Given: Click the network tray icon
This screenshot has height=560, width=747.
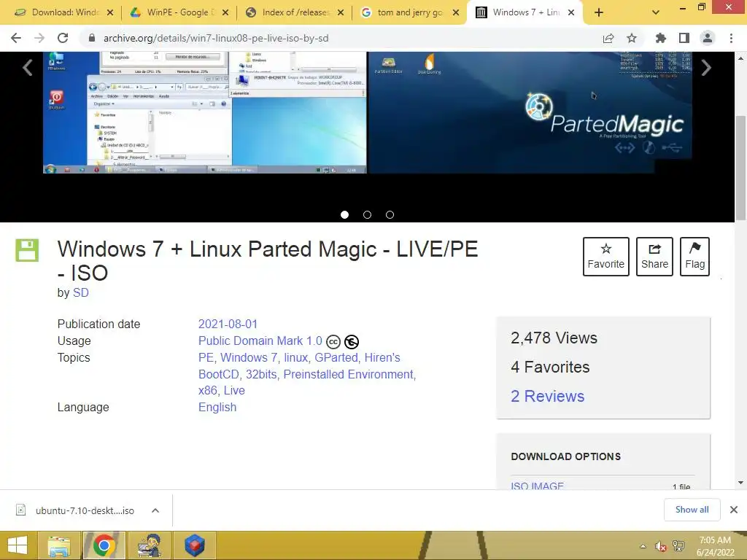Looking at the screenshot, I should point(678,546).
